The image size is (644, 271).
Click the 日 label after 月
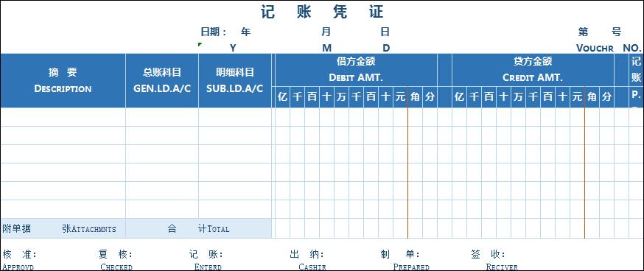coord(385,32)
